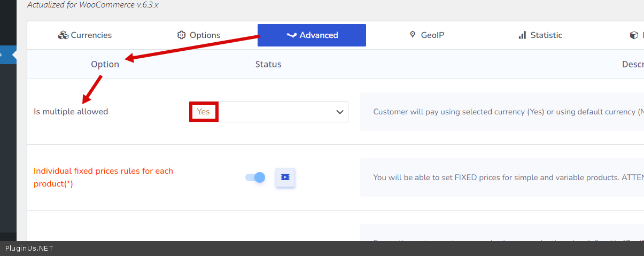Screen dimensions: 644x256
Task: Click the gear icon beside Options
Action: (182, 35)
